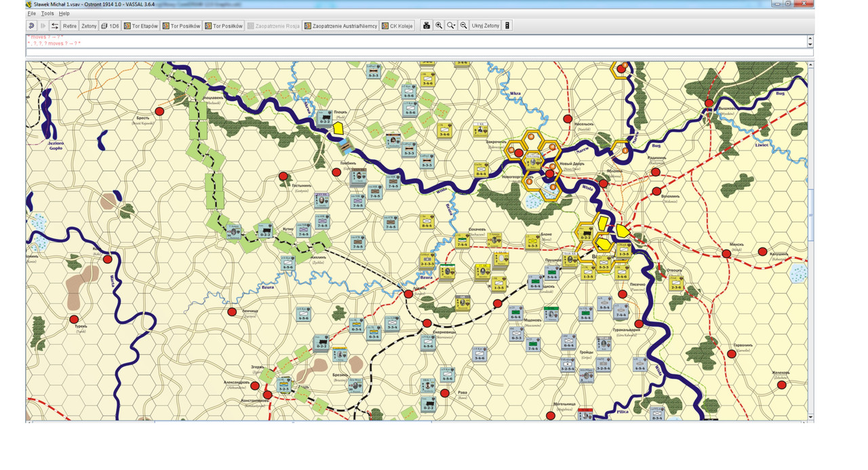Click the connect to server arrows icon
Screen dimensions: 868x470
55,26
